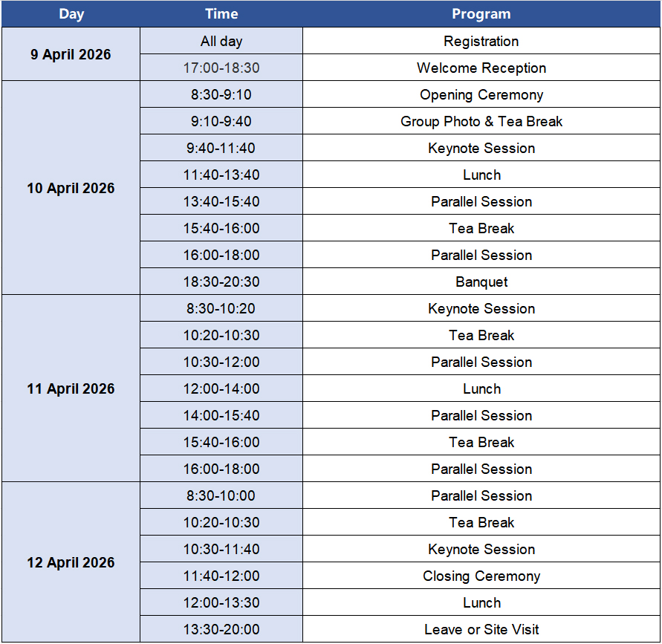Select the 9 April 2026 date cell
This screenshot has height=644, width=662.
point(71,54)
